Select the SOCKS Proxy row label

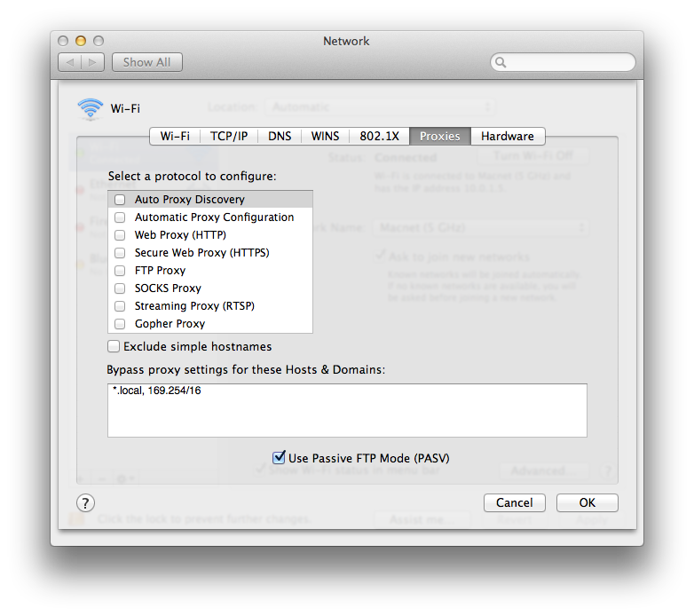click(169, 288)
